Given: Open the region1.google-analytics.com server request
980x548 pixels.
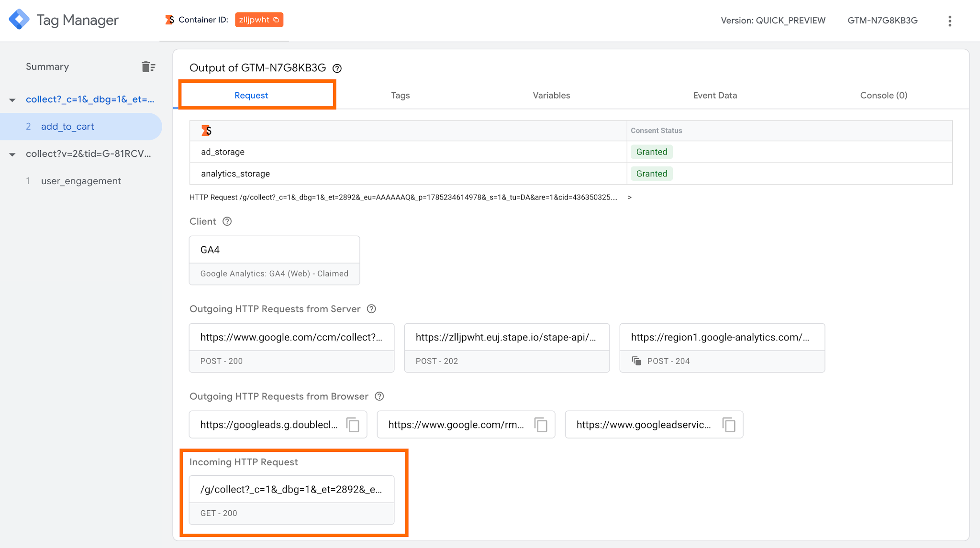Looking at the screenshot, I should (x=722, y=348).
